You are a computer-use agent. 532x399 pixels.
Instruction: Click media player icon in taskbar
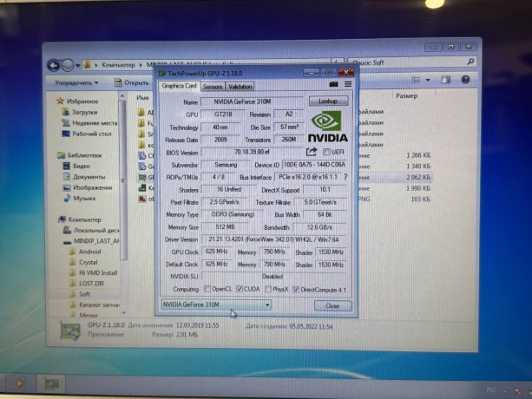pos(19,383)
